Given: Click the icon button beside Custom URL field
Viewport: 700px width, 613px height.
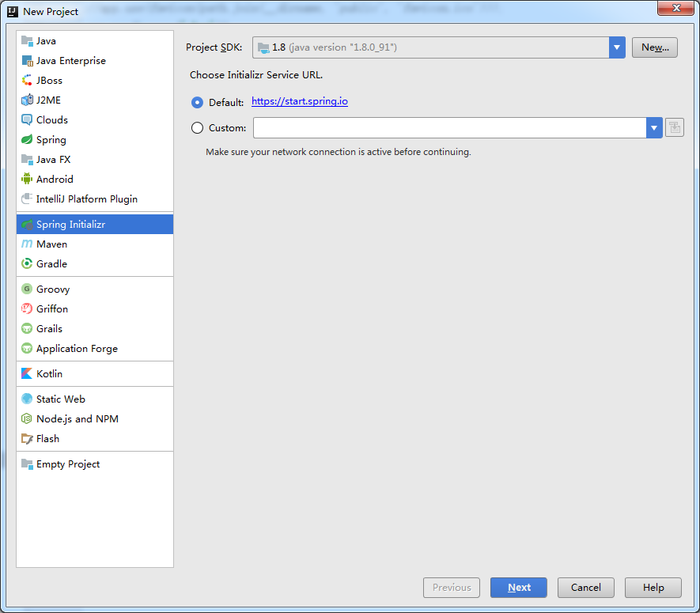Looking at the screenshot, I should (x=674, y=127).
